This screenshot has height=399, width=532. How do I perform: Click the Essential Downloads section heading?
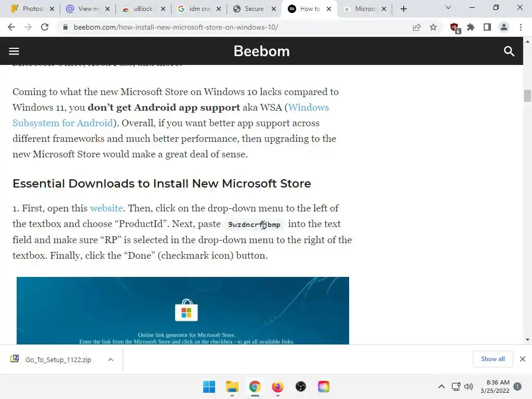[162, 183]
